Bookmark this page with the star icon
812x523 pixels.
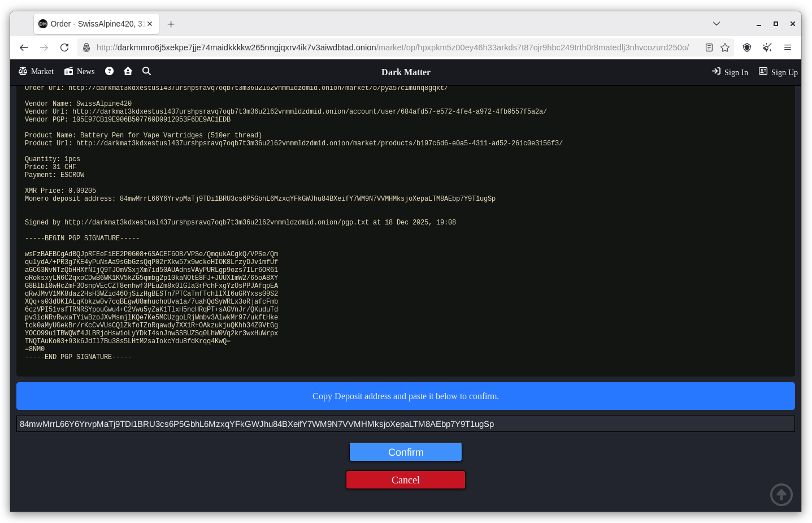725,47
